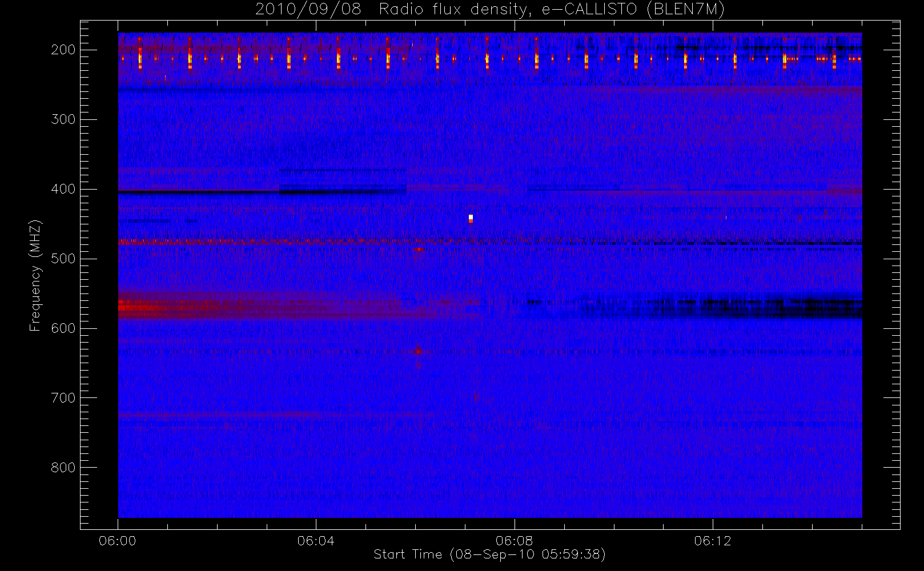The height and width of the screenshot is (571, 924).
Task: Click the '800' frequency axis label
Action: point(63,468)
